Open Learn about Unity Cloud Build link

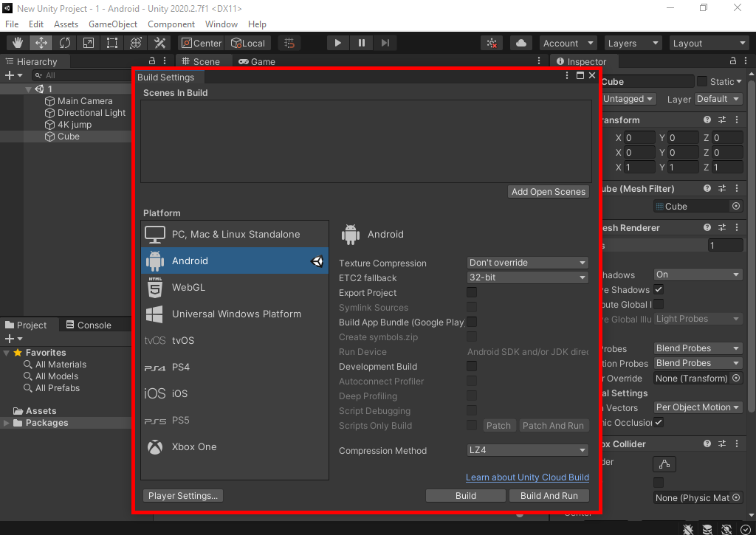(x=527, y=477)
